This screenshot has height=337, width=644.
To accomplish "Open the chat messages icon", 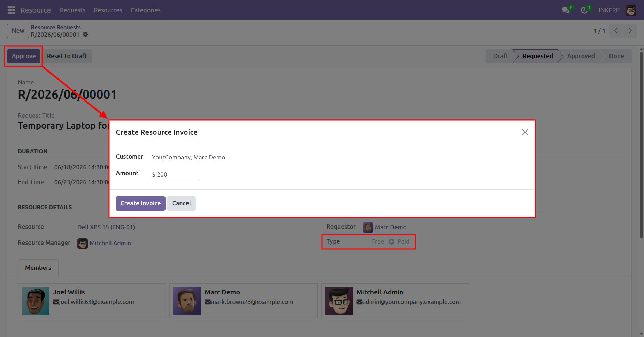I will tap(566, 10).
